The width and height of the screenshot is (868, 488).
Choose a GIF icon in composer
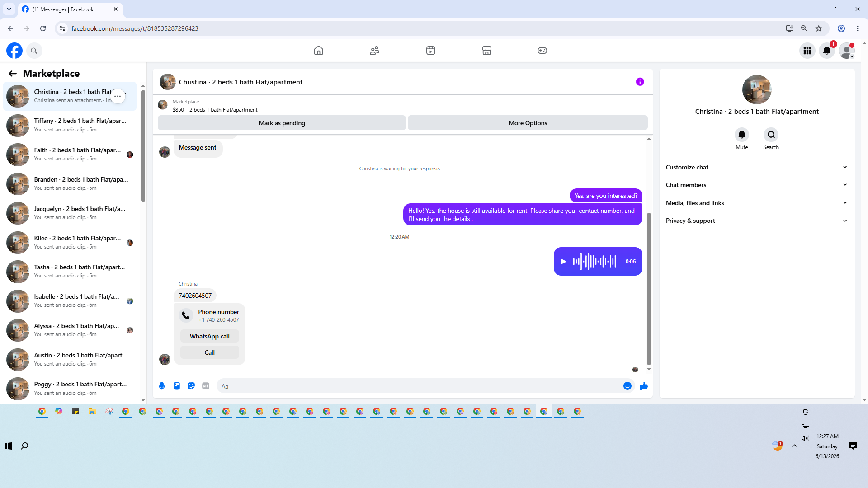[x=206, y=386]
